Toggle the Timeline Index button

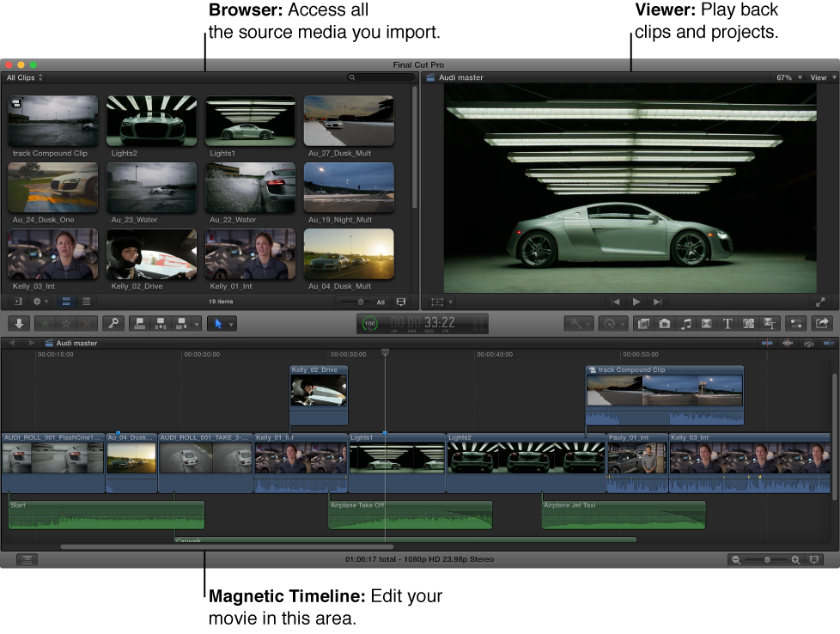pyautogui.click(x=27, y=560)
